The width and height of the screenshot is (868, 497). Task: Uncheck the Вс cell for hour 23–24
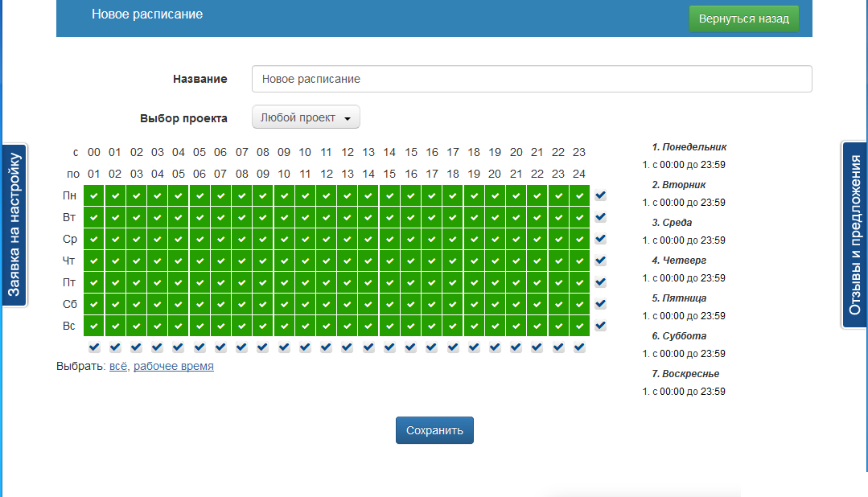pyautogui.click(x=579, y=326)
